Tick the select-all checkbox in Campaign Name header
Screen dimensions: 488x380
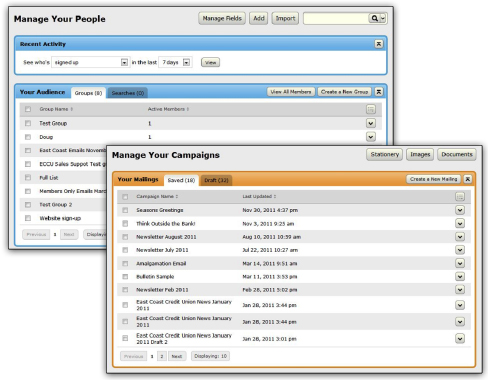point(125,197)
